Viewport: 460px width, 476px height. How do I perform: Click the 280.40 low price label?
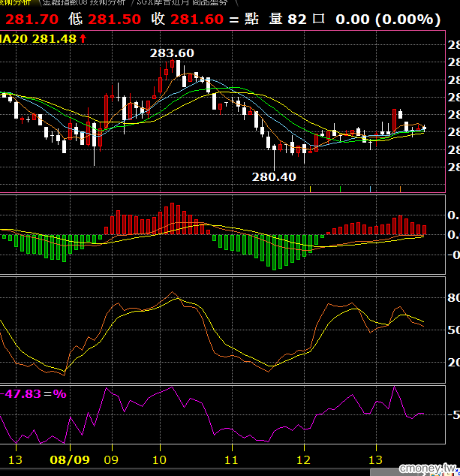coord(274,177)
